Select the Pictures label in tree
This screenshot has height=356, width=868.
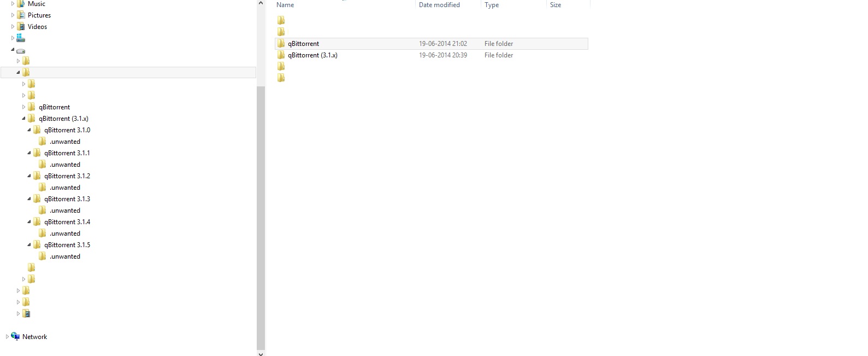[x=39, y=15]
